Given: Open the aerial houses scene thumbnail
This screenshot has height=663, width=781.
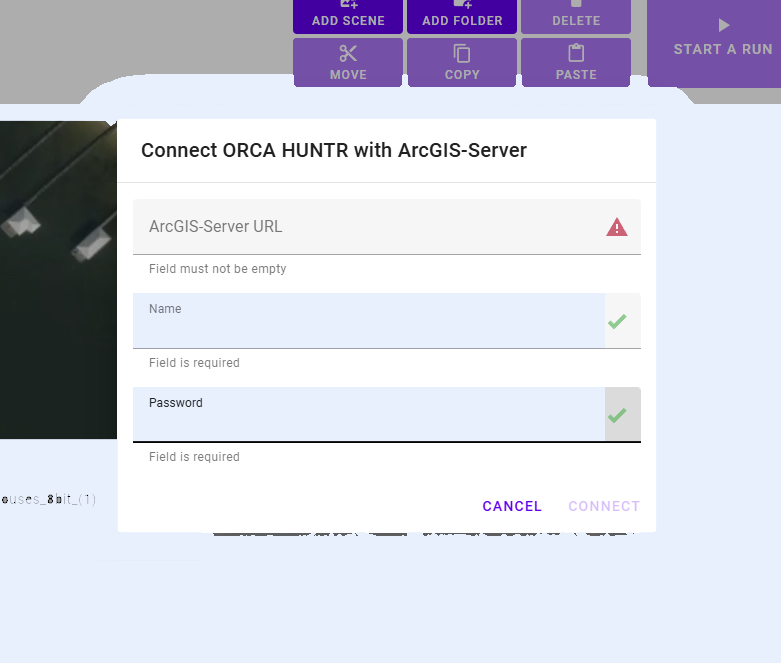Looking at the screenshot, I should (58, 279).
